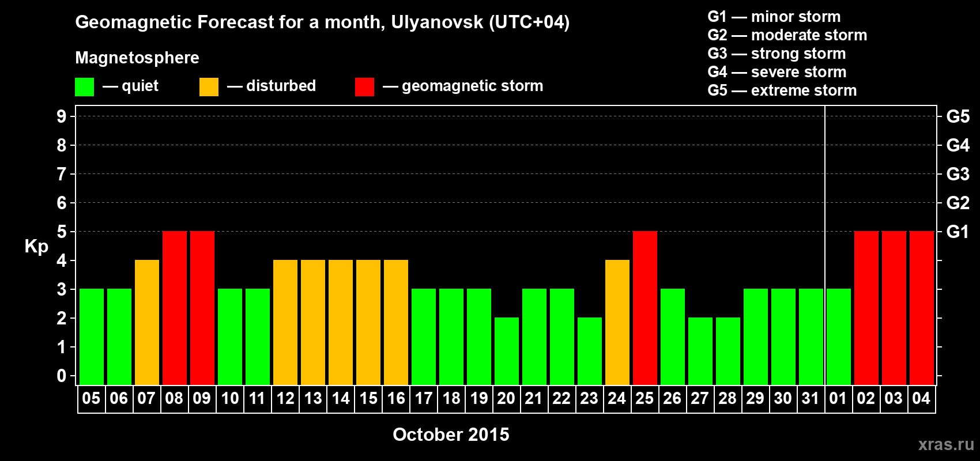The width and height of the screenshot is (980, 461).
Task: Click the date label '06' on the axis
Action: click(x=119, y=399)
